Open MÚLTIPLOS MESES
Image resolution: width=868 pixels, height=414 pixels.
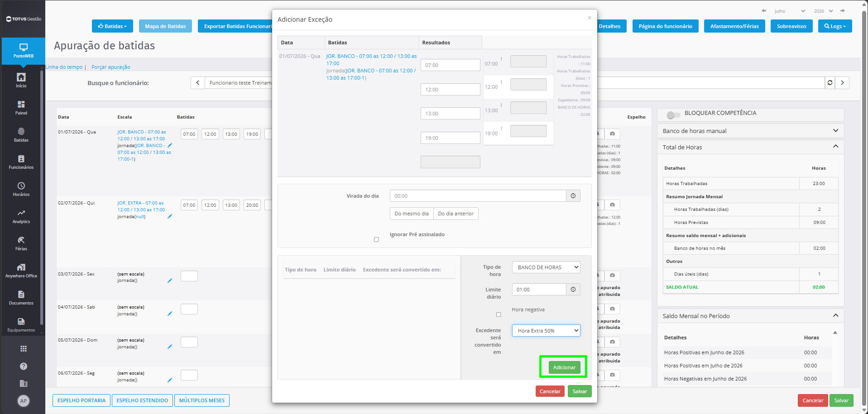[x=202, y=400]
